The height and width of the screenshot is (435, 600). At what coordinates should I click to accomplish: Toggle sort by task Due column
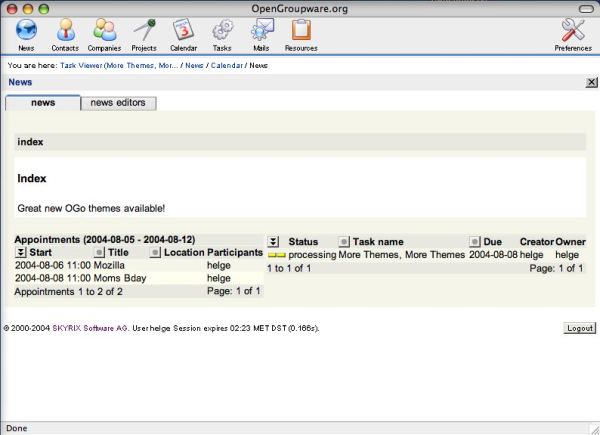pos(475,242)
